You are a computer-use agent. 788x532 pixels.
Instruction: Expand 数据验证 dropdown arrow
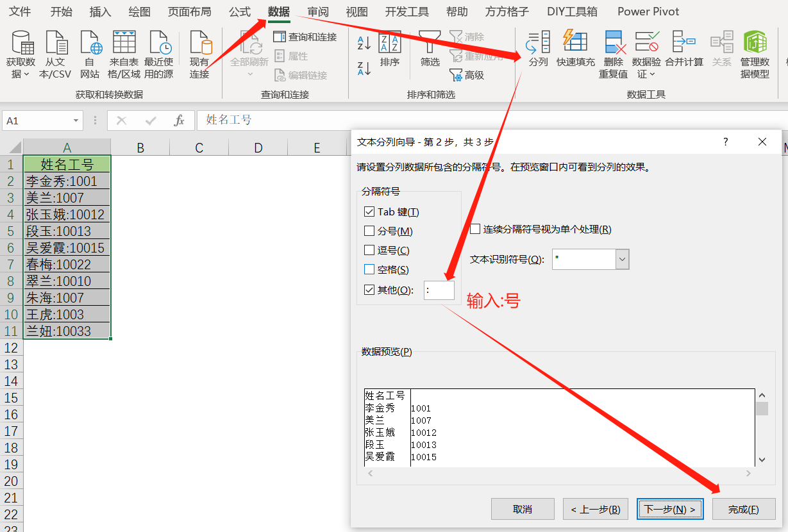[652, 75]
